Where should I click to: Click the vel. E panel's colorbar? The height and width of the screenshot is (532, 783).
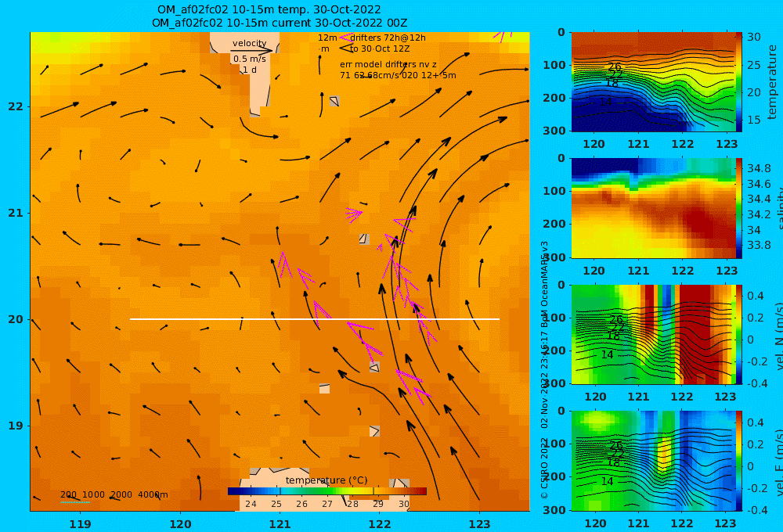[x=738, y=461]
